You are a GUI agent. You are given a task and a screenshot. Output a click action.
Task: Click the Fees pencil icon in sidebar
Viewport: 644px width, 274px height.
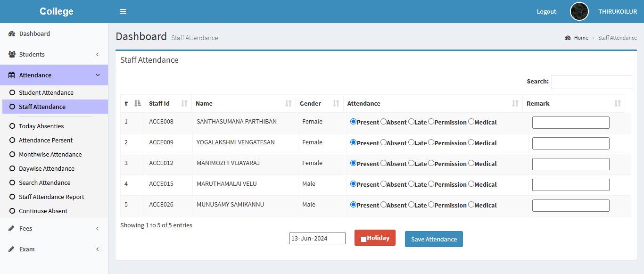click(x=12, y=229)
